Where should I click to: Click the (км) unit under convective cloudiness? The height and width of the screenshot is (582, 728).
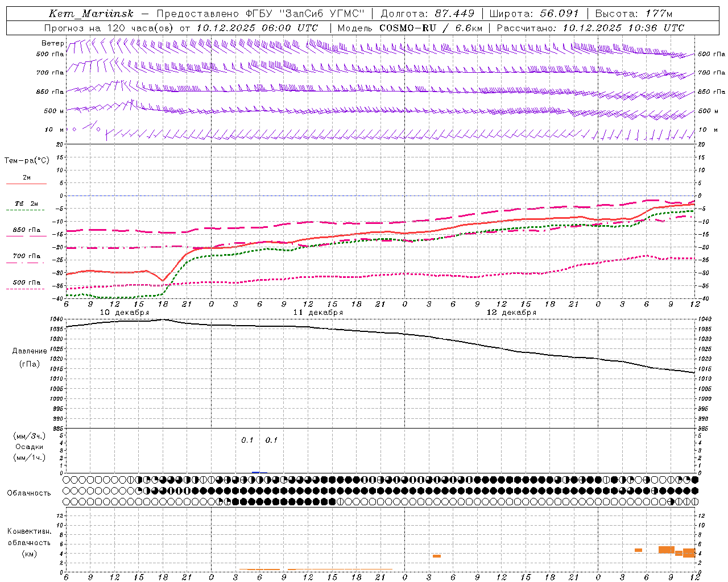pyautogui.click(x=29, y=554)
